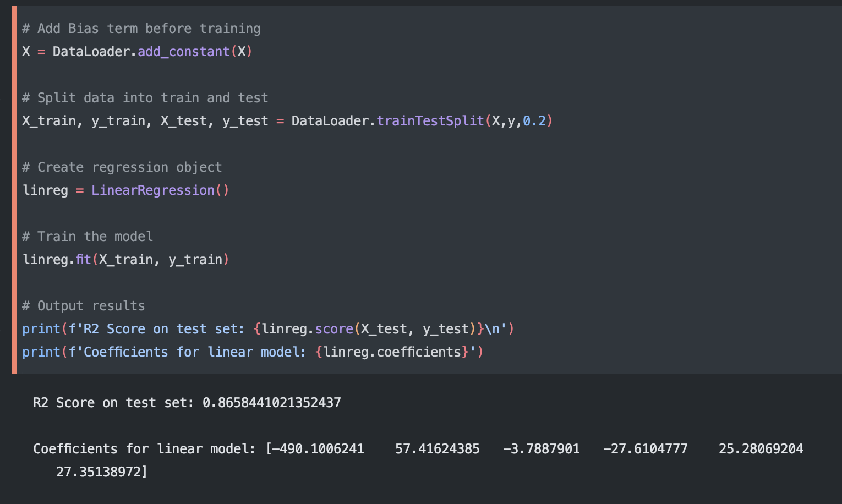Click the coefficient 57.41624385 in the output
Image resolution: width=842 pixels, height=504 pixels.
point(438,449)
